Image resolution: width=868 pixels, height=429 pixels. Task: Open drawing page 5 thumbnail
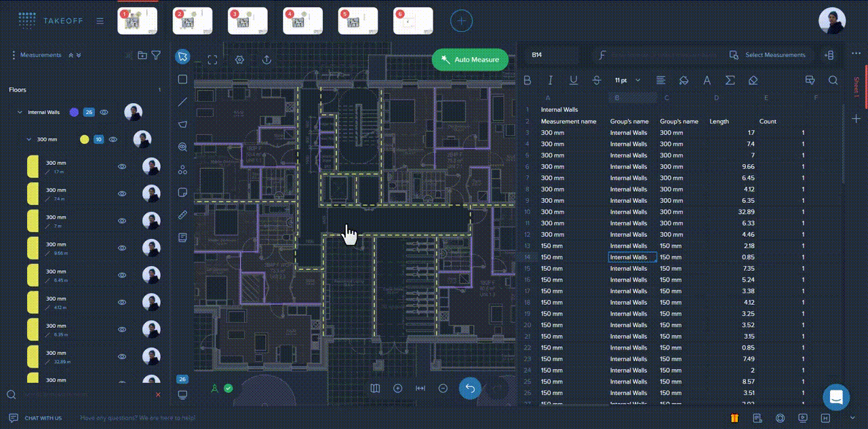click(x=358, y=21)
